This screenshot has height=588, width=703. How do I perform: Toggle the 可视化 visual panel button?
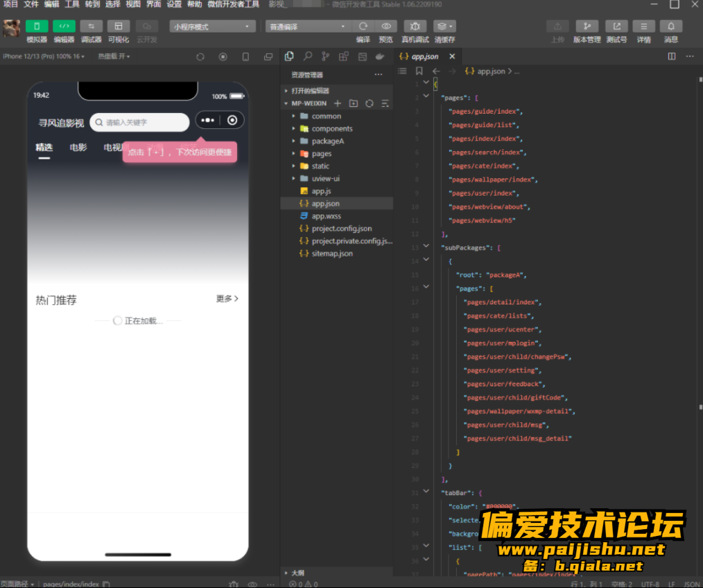tap(119, 26)
